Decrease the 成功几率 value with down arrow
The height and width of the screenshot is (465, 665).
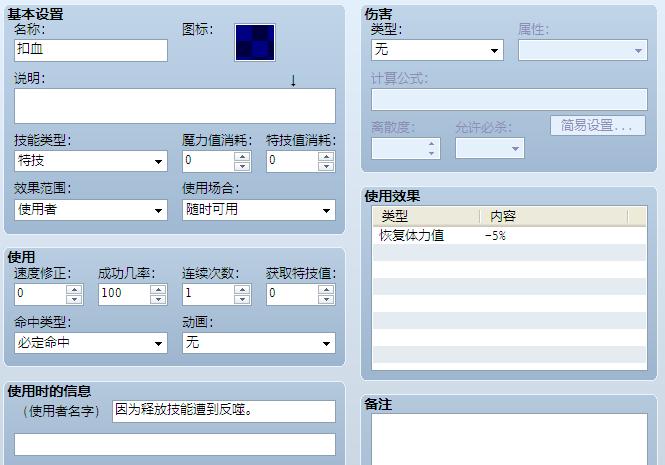point(158,300)
